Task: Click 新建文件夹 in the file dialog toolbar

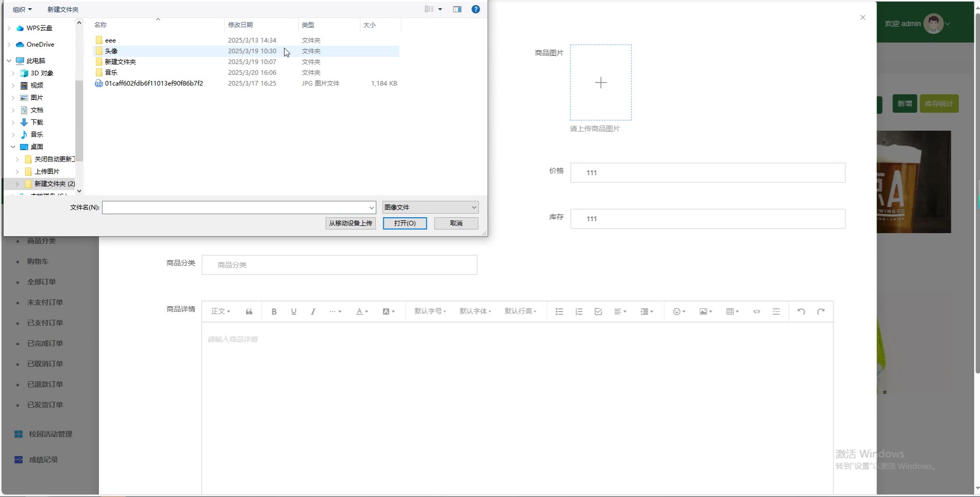Action: (x=63, y=9)
